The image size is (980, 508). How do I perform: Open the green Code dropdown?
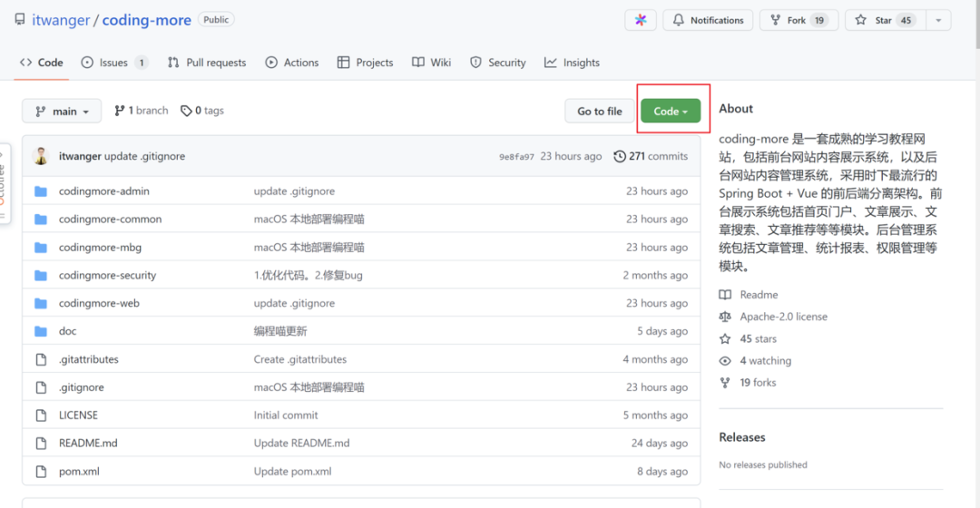pyautogui.click(x=671, y=112)
